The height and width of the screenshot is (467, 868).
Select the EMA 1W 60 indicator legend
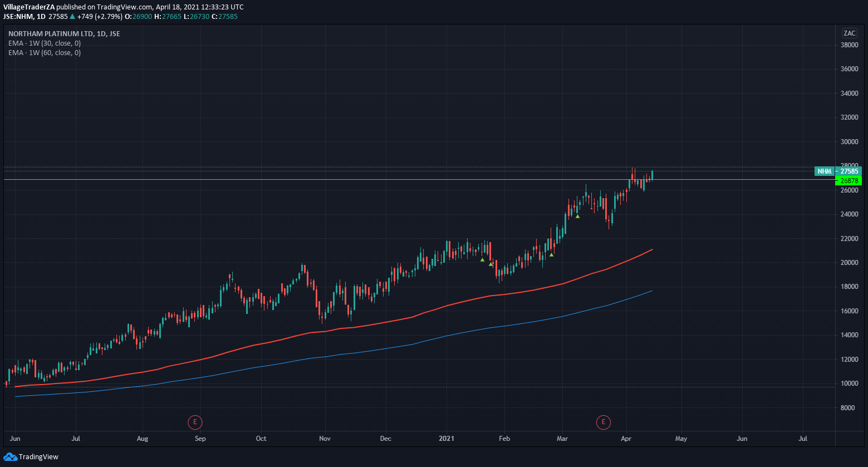pos(45,53)
